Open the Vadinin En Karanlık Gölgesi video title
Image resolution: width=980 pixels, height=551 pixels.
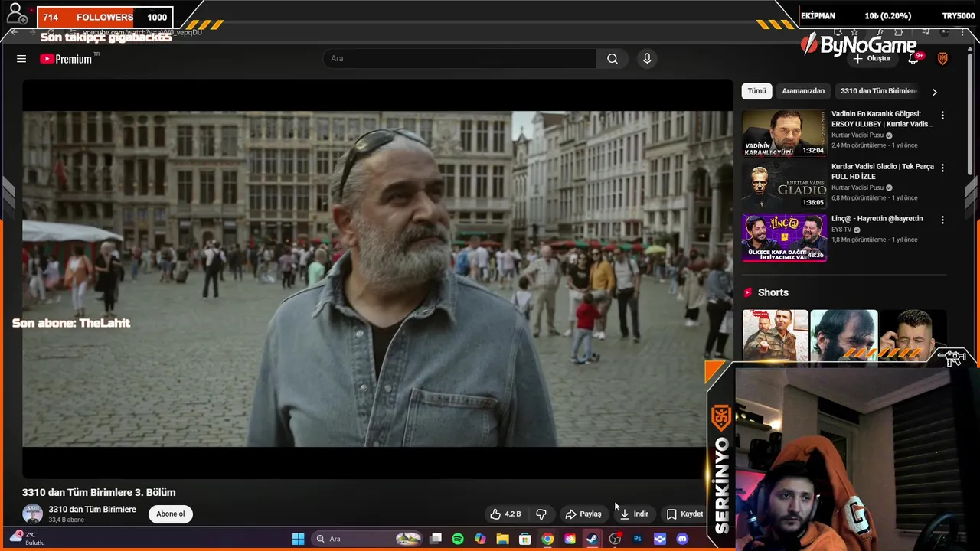[x=882, y=119]
